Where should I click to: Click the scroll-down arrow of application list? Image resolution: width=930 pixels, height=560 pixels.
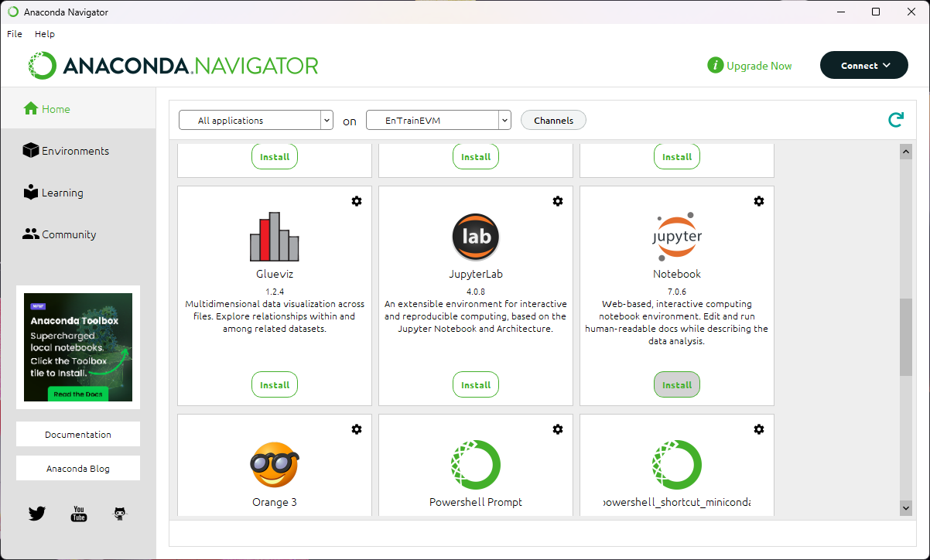[x=905, y=507]
